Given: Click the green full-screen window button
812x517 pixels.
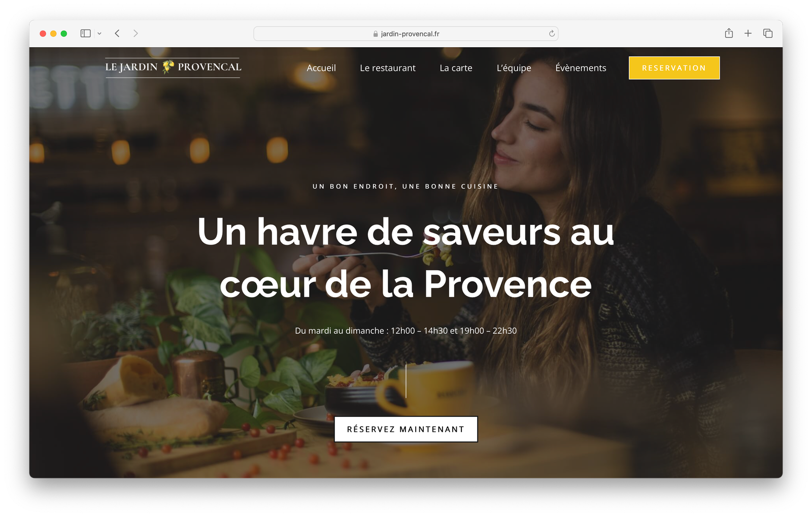Looking at the screenshot, I should (x=64, y=34).
